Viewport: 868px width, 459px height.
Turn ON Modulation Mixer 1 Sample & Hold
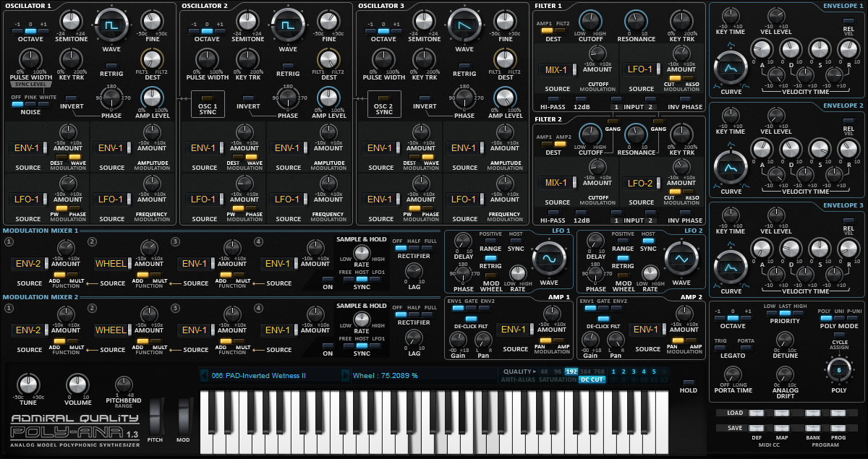point(328,278)
